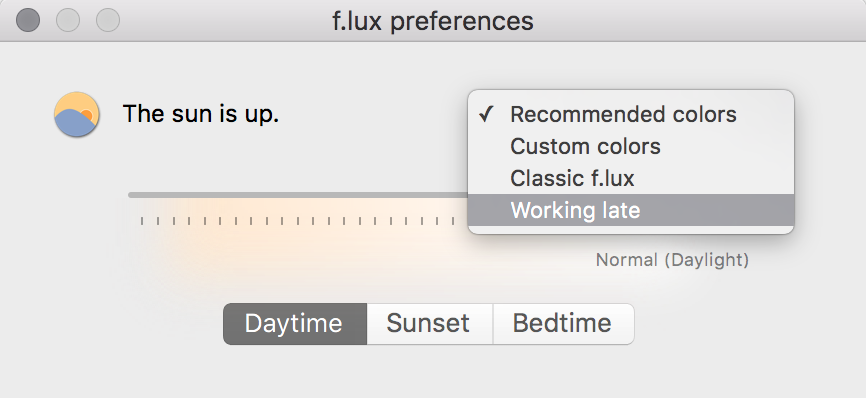Close the f.lux preferences window
This screenshot has width=866, height=398.
[x=28, y=20]
